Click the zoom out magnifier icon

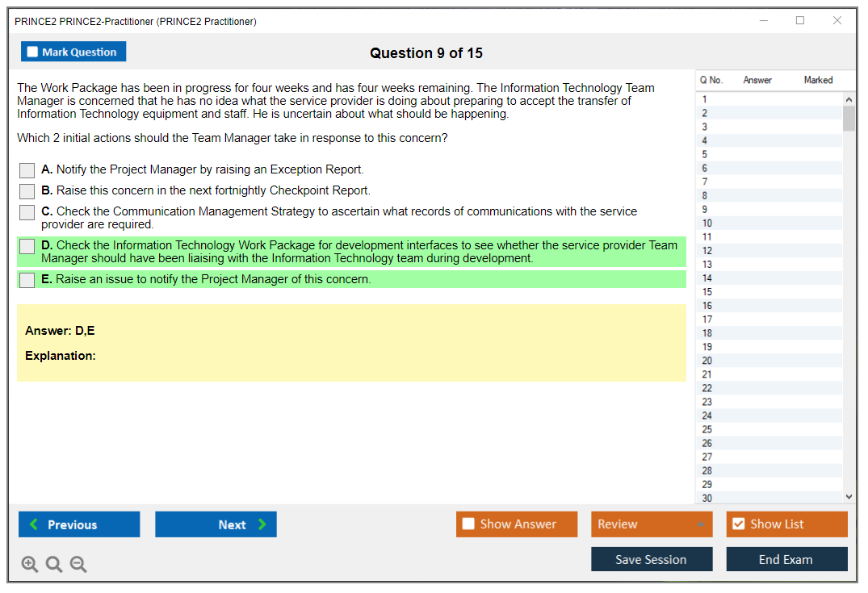point(78,565)
